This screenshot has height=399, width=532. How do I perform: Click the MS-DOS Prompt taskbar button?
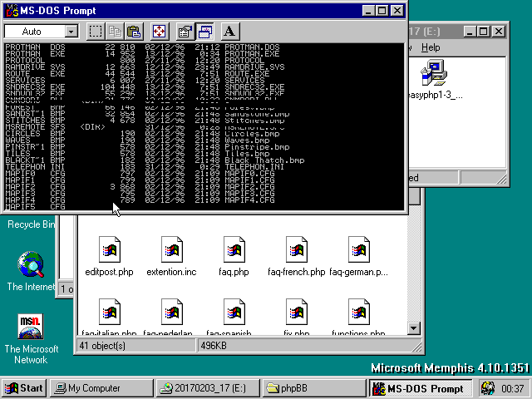(x=421, y=388)
